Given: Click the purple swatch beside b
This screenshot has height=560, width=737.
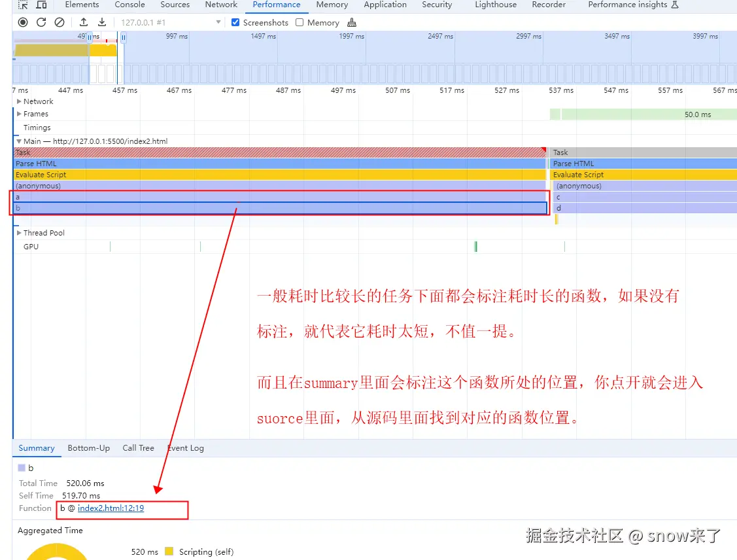Looking at the screenshot, I should 22,468.
